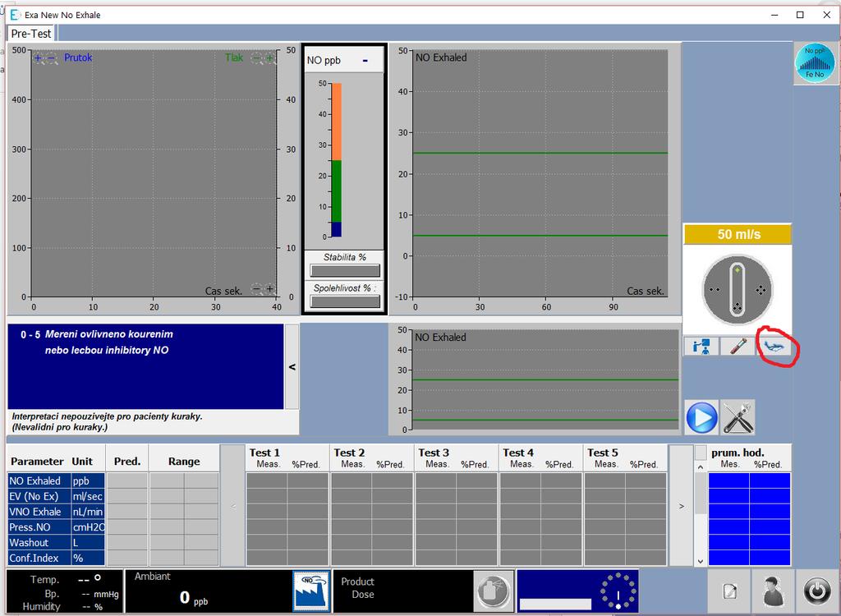The width and height of the screenshot is (841, 616).
Task: Select the Press.NO parameter row
Action: pos(57,527)
